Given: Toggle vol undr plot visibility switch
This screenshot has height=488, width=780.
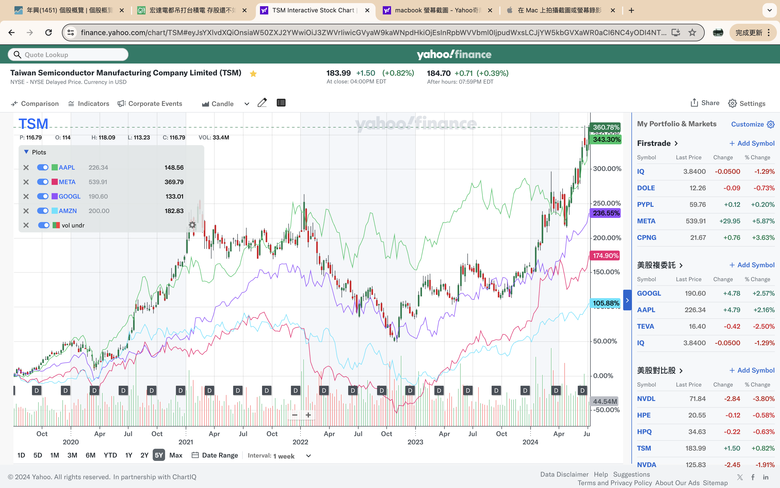Looking at the screenshot, I should (43, 225).
